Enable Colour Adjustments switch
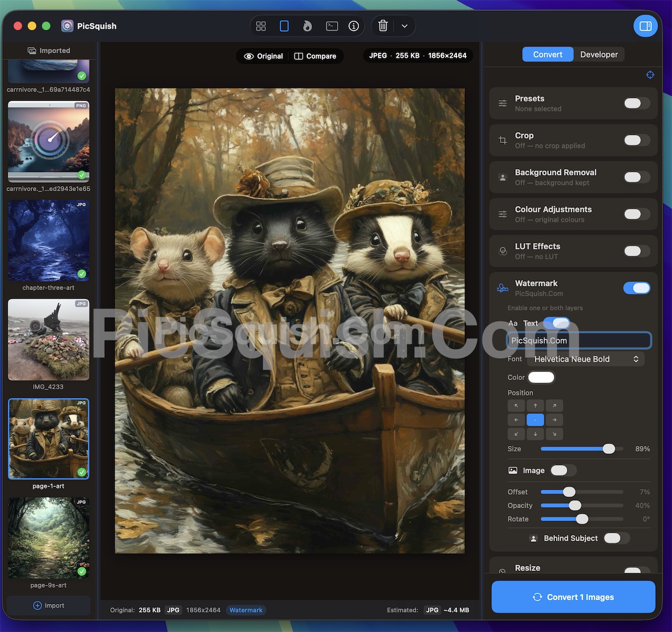This screenshot has height=632, width=672. point(637,214)
